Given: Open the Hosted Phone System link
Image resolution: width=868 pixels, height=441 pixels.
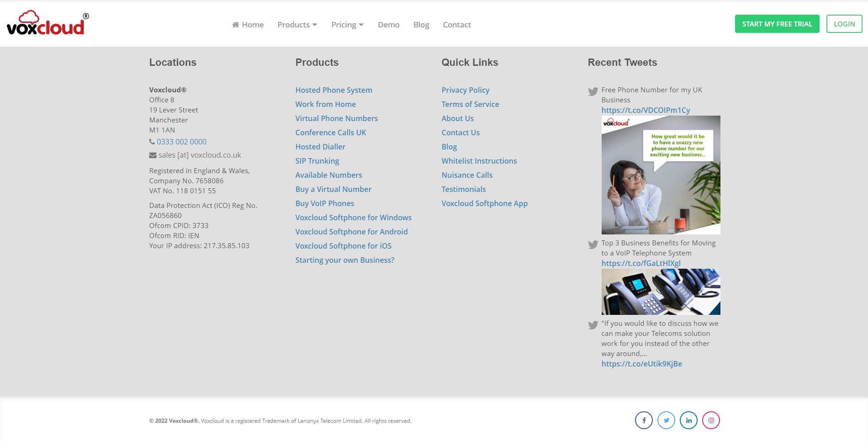Looking at the screenshot, I should point(333,90).
